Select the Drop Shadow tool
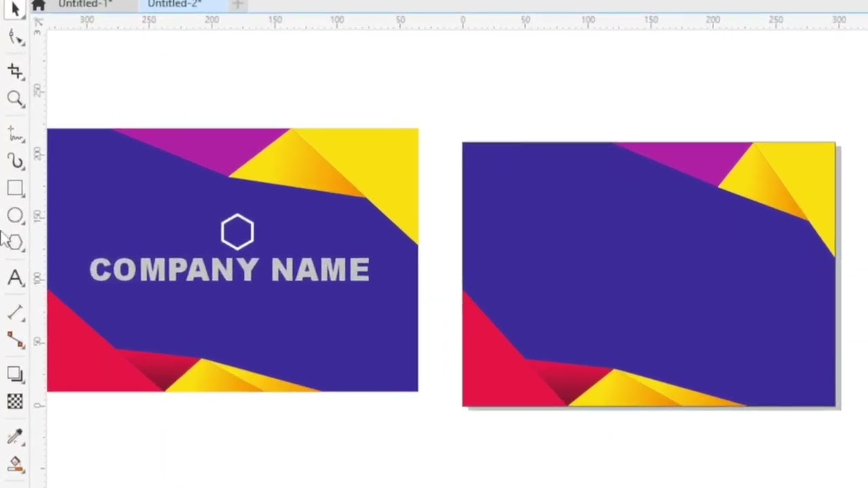This screenshot has height=488, width=868. (15, 374)
